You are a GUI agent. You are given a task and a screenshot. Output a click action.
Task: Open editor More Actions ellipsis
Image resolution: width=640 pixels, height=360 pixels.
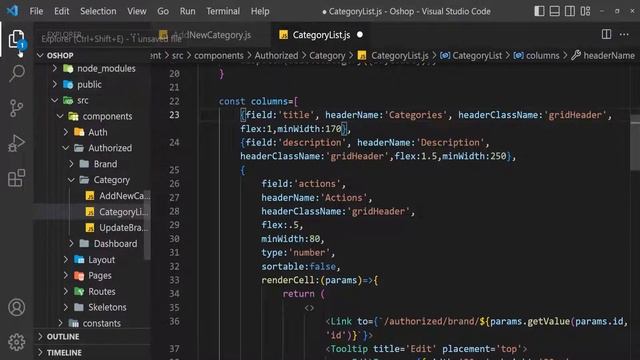pyautogui.click(x=624, y=35)
